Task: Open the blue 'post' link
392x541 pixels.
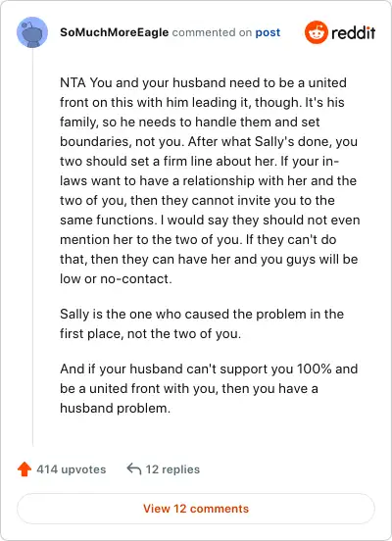Action: coord(268,32)
